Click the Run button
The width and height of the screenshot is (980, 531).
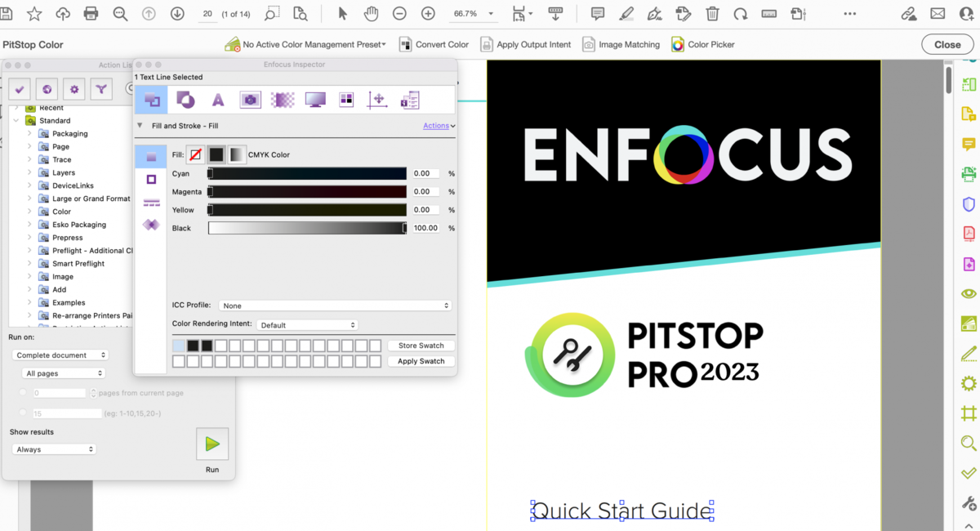[212, 444]
